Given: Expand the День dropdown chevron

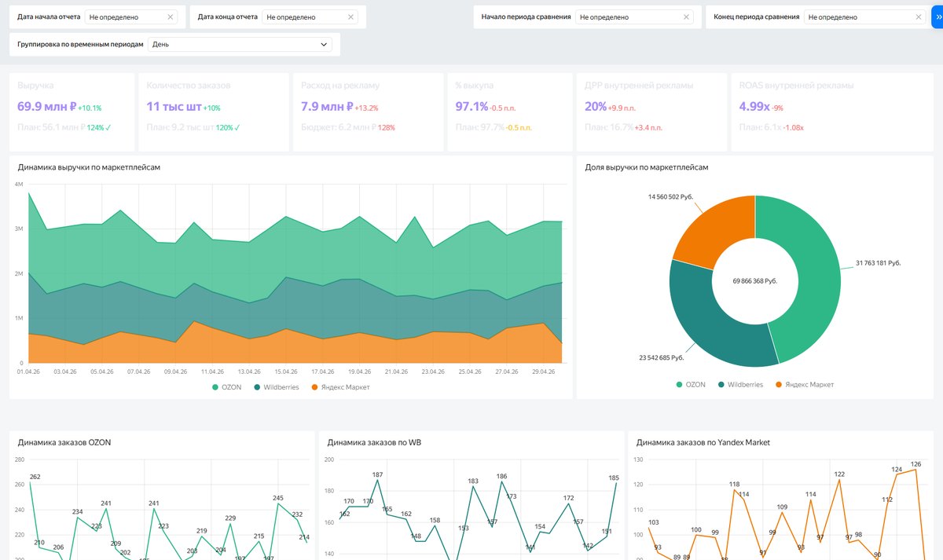Looking at the screenshot, I should 324,45.
